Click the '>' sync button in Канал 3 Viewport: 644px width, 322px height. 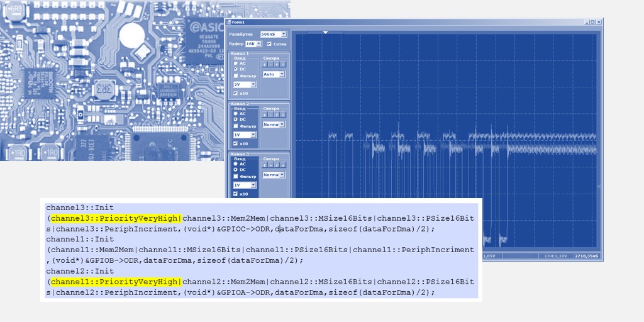click(283, 165)
